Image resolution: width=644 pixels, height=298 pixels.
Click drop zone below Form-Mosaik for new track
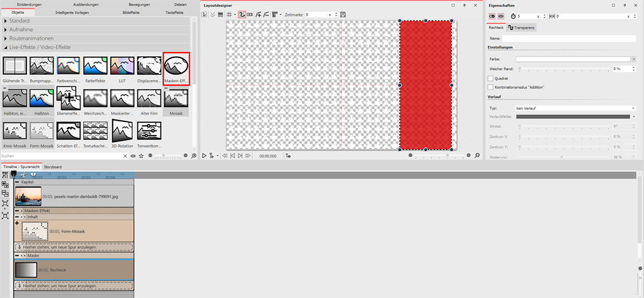point(74,247)
